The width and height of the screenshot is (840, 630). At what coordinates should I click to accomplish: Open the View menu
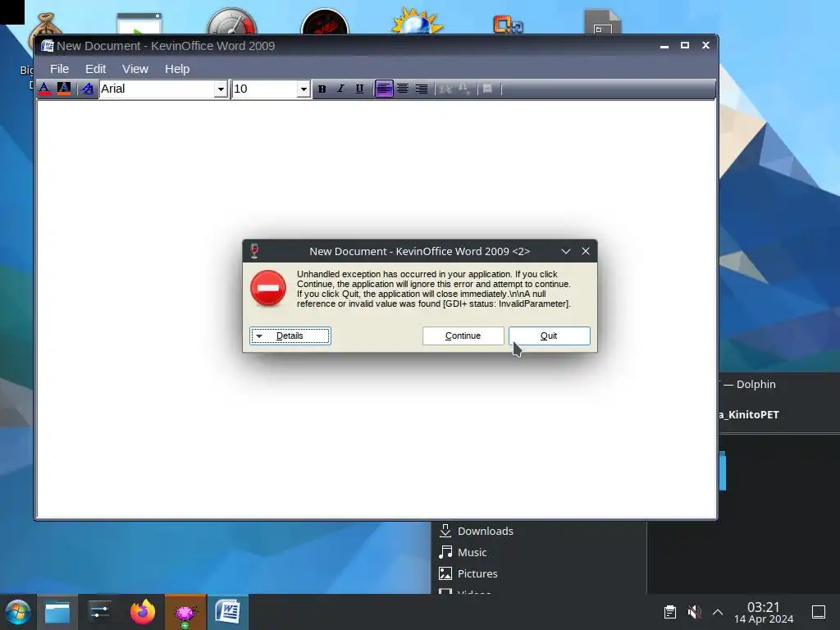135,69
